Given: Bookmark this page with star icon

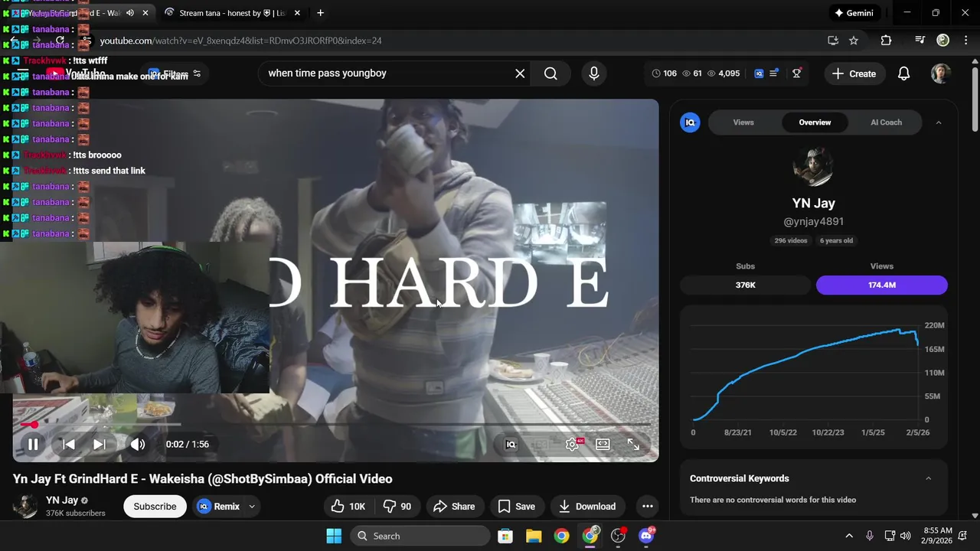Looking at the screenshot, I should [x=854, y=41].
